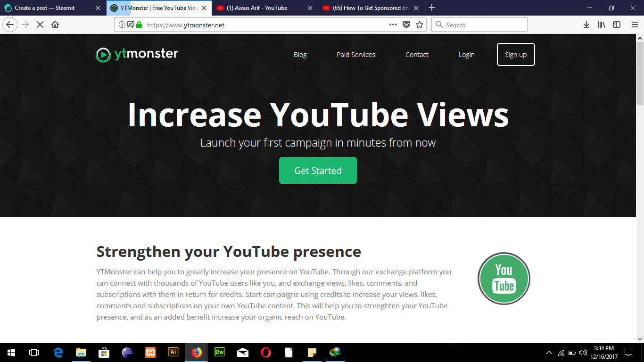Open XAMPP from the taskbar
The image size is (644, 362).
click(x=150, y=352)
